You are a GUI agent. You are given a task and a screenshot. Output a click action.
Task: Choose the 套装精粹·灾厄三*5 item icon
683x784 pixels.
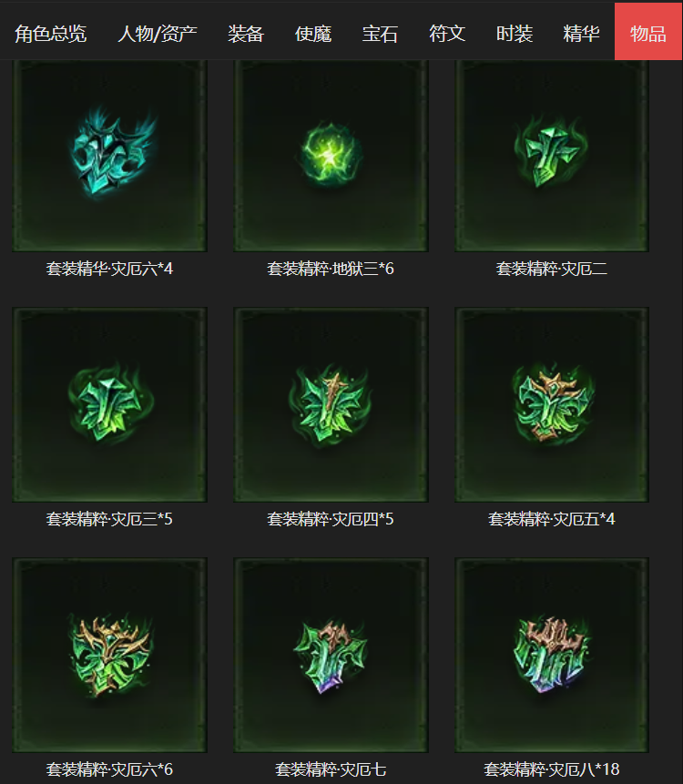point(109,404)
